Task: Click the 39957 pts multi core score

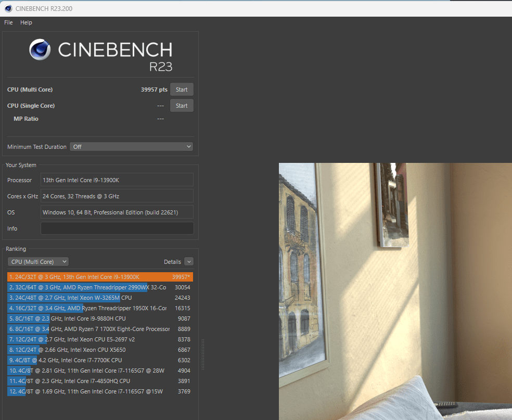Action: coord(154,90)
